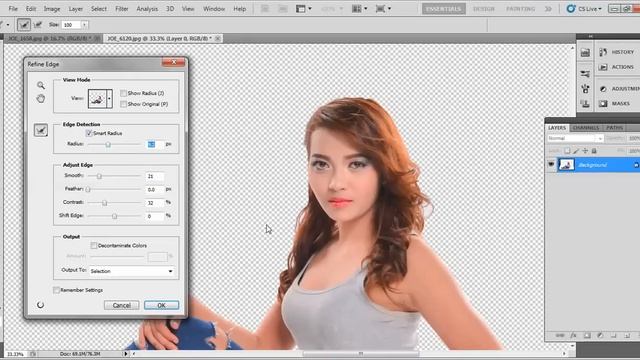Click the Erase Refinements tool in options bar

click(38, 25)
